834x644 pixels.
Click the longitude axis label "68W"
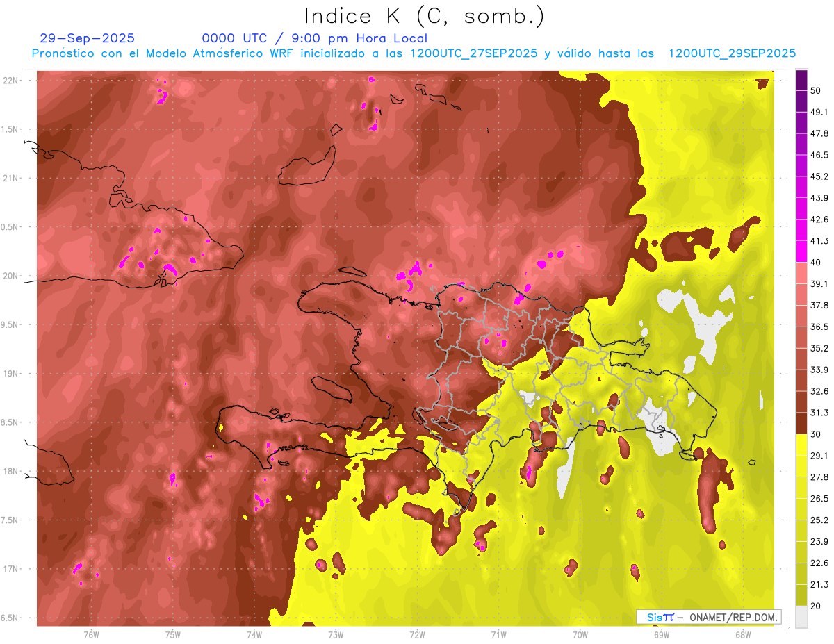pos(743,634)
